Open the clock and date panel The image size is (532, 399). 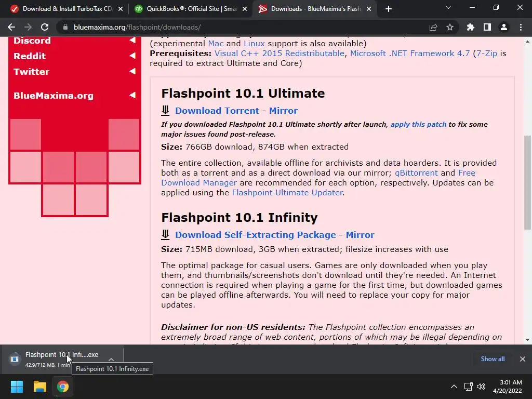pyautogui.click(x=508, y=387)
